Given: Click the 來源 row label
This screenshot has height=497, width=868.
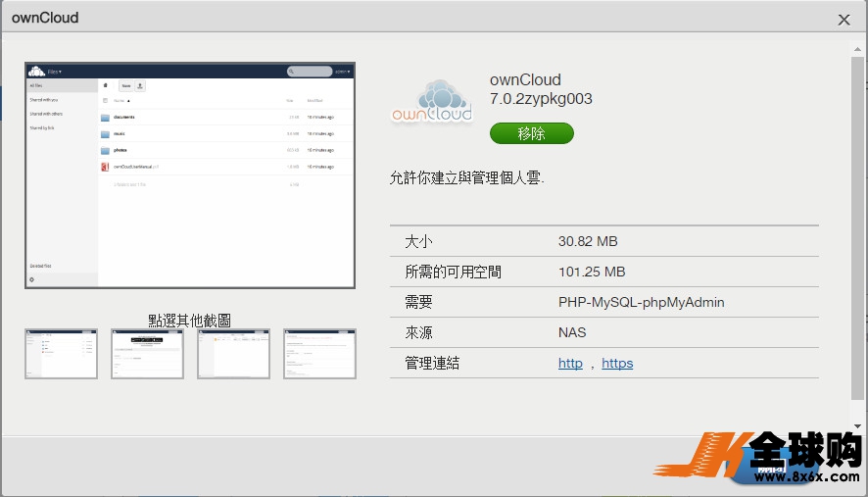Looking at the screenshot, I should (418, 332).
